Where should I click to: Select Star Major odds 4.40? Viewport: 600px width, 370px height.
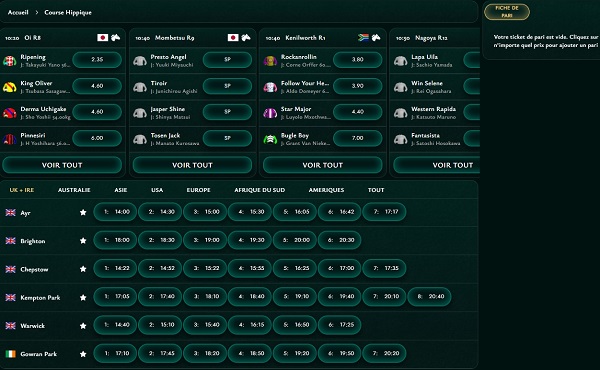pyautogui.click(x=358, y=112)
